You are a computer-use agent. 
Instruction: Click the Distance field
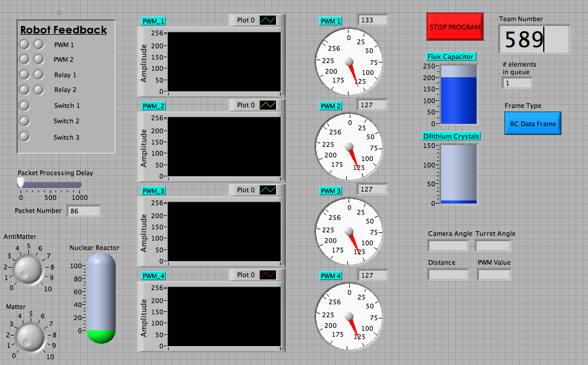448,275
